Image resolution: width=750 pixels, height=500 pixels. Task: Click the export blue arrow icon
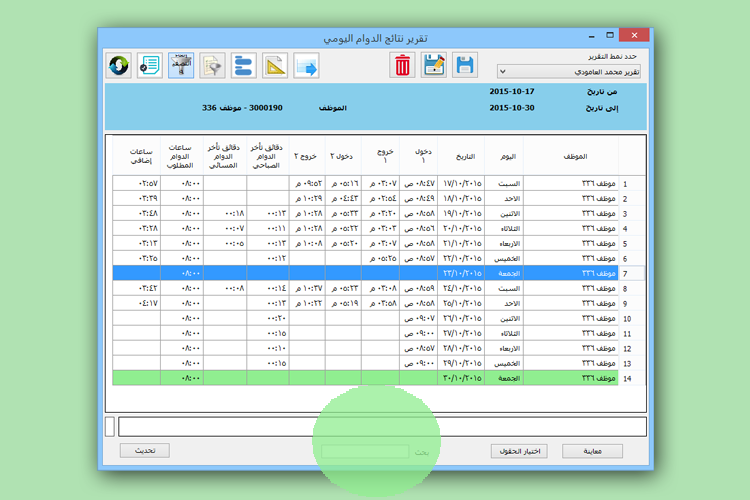click(306, 65)
